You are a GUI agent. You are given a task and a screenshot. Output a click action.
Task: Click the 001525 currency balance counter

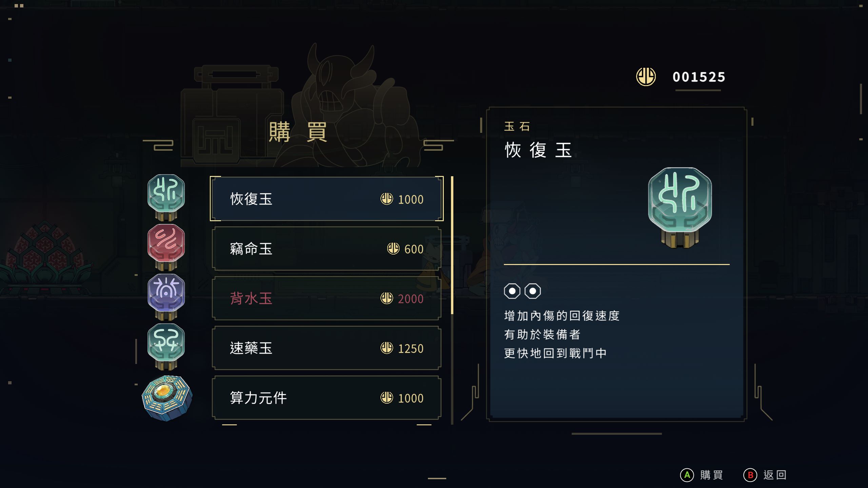pos(699,77)
